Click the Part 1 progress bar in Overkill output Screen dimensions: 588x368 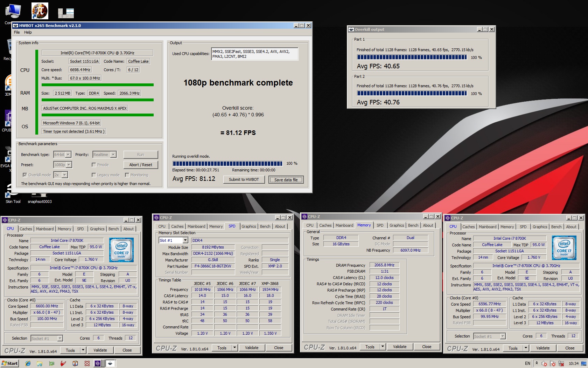pyautogui.click(x=412, y=57)
